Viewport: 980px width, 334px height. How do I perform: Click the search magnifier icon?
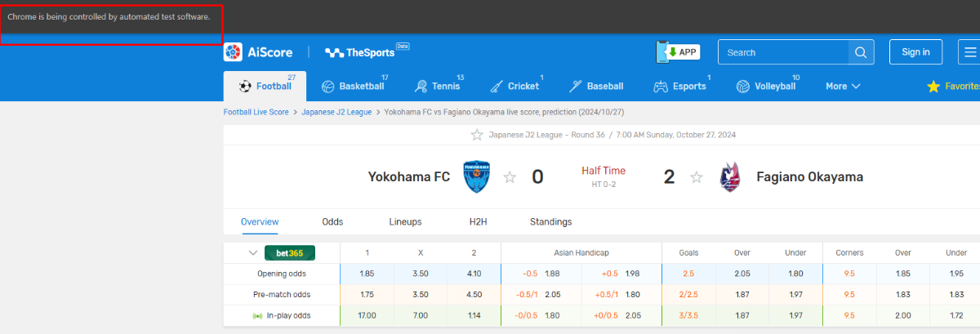pyautogui.click(x=861, y=52)
